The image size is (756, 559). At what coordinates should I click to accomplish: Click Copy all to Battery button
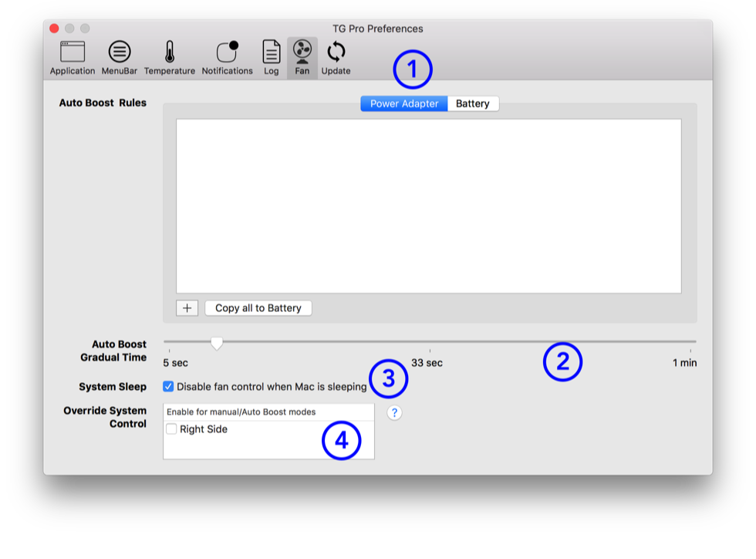258,308
